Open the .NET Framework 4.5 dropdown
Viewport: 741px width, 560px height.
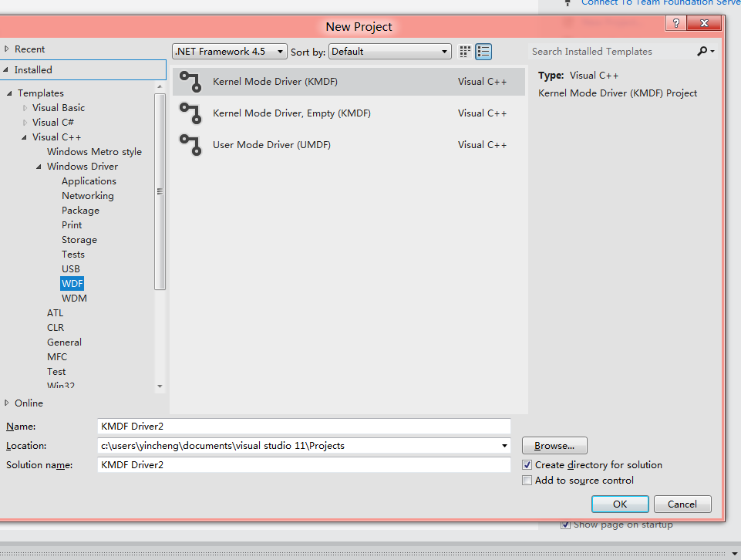[x=280, y=51]
